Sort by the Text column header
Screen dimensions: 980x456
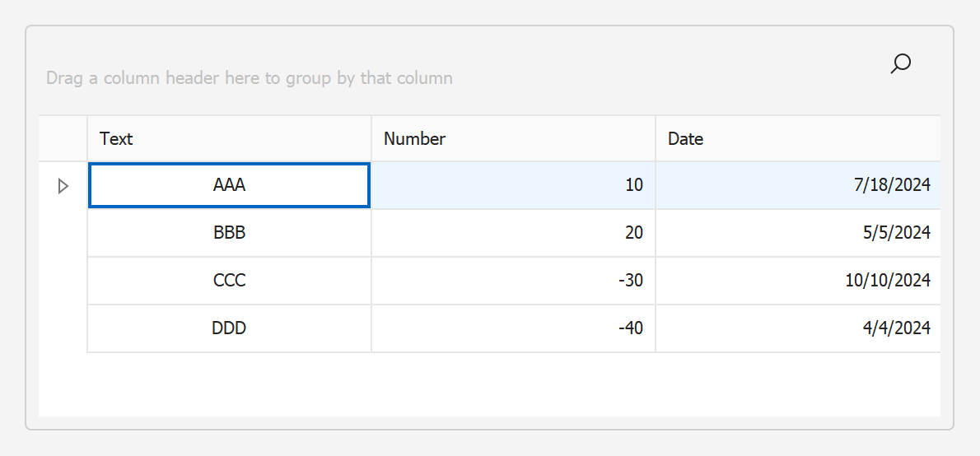tap(229, 139)
